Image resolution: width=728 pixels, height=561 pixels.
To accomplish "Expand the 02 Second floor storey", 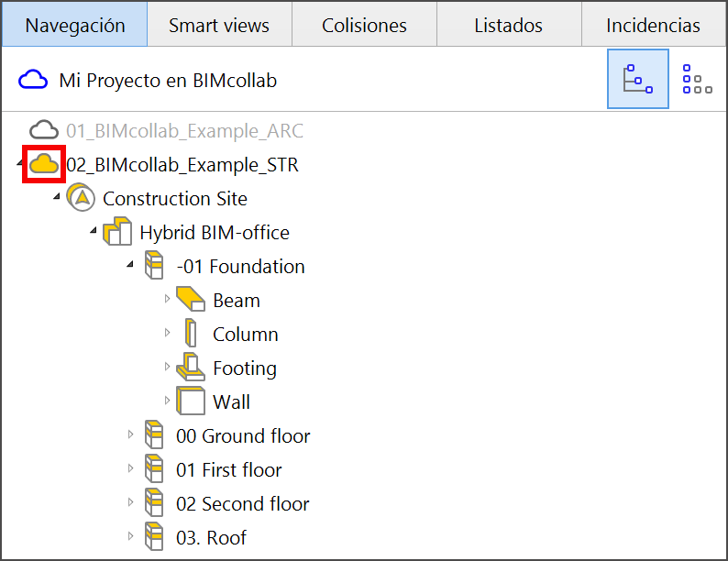I will [130, 502].
